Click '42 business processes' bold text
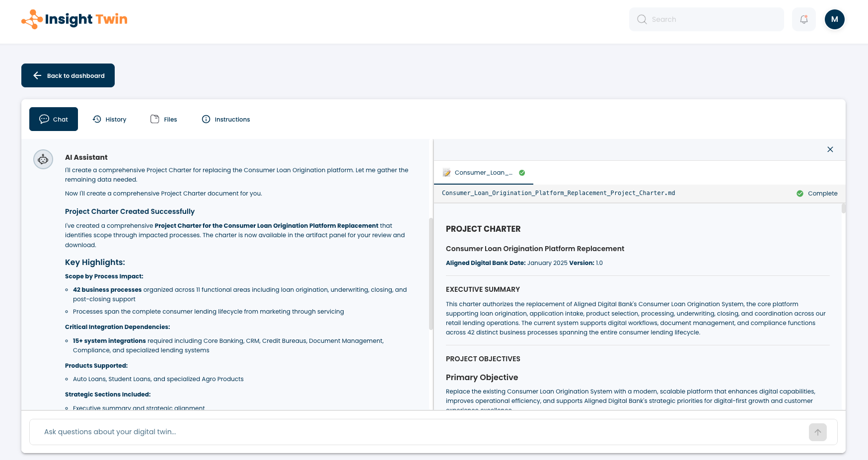Image resolution: width=868 pixels, height=460 pixels. (107, 290)
